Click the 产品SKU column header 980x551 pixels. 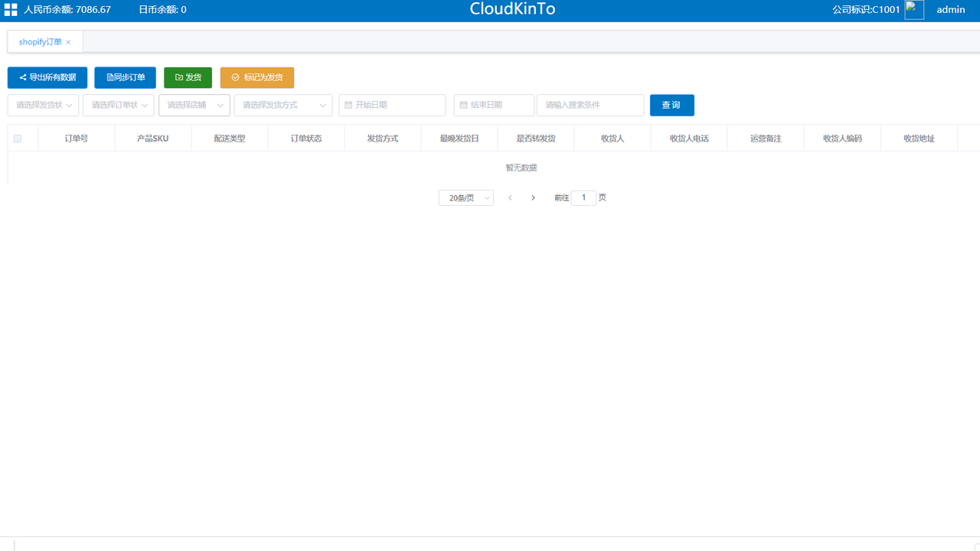coord(153,139)
